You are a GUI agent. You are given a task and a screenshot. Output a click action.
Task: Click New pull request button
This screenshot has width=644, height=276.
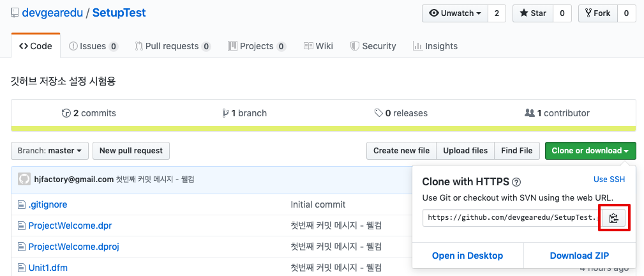pyautogui.click(x=131, y=151)
